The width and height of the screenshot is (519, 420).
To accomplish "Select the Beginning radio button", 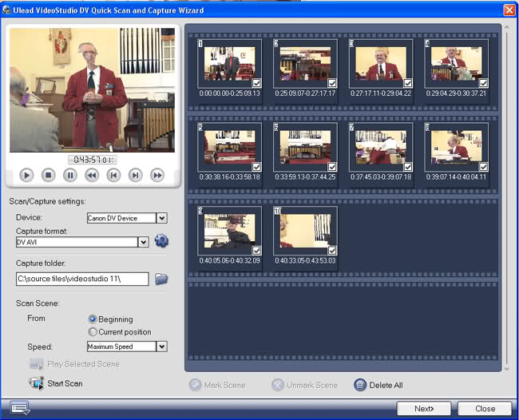I will [x=93, y=319].
